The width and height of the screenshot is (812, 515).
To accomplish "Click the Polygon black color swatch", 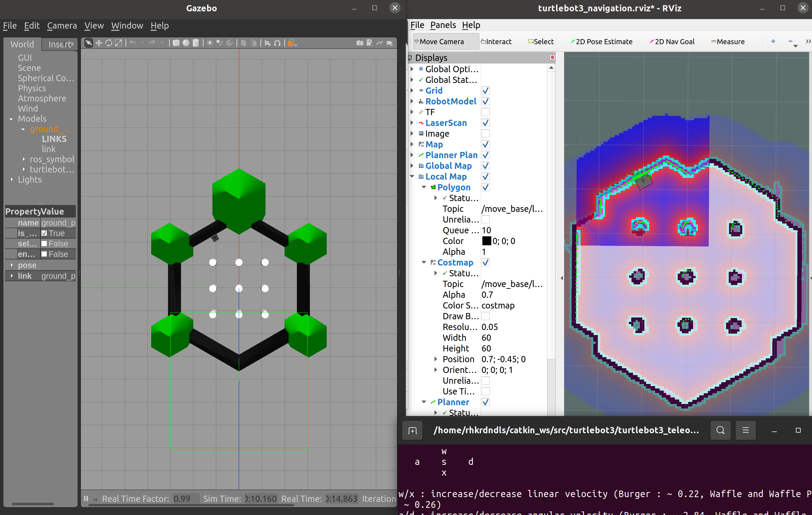I will [x=487, y=241].
